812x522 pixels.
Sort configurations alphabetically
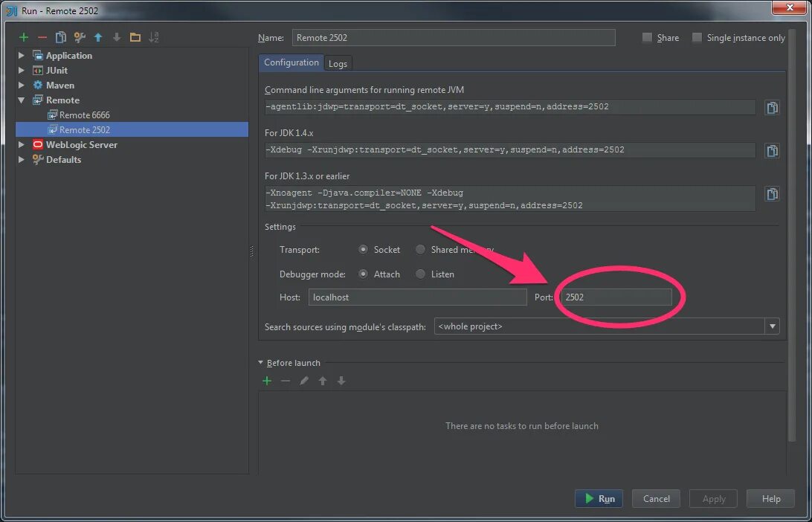pyautogui.click(x=154, y=37)
